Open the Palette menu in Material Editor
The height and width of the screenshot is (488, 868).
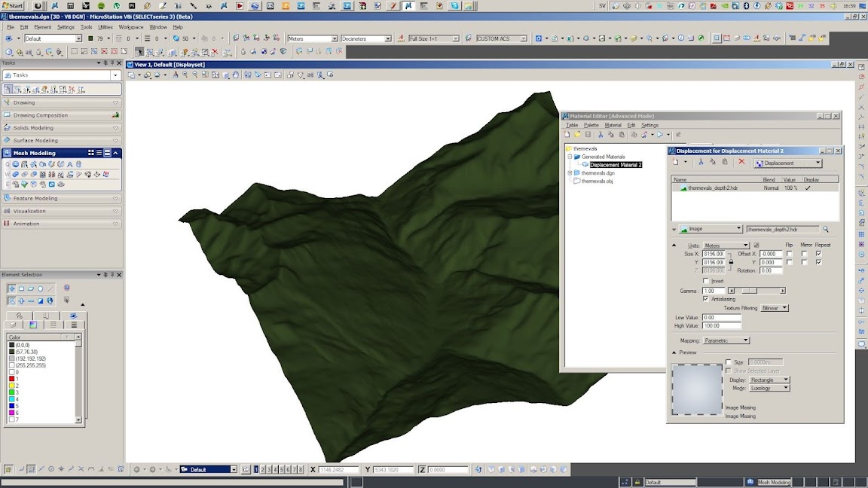(x=591, y=125)
